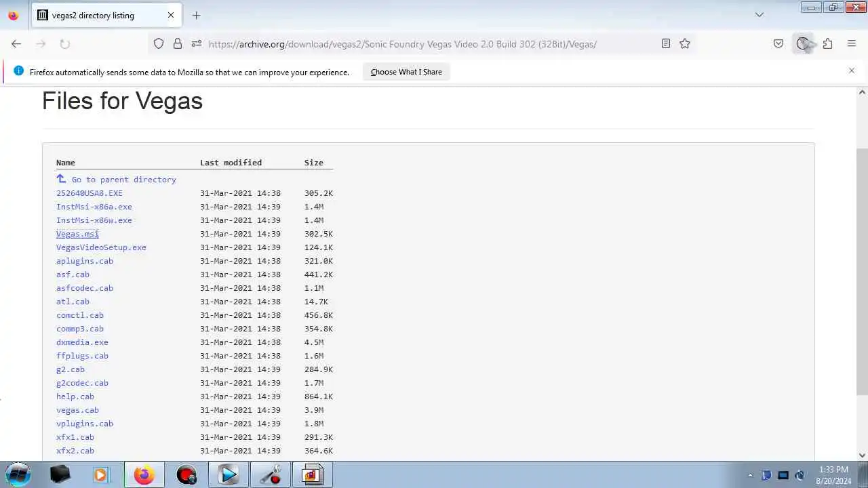Image resolution: width=868 pixels, height=488 pixels.
Task: Select the vegas2 directory listing tab
Action: coord(106,15)
